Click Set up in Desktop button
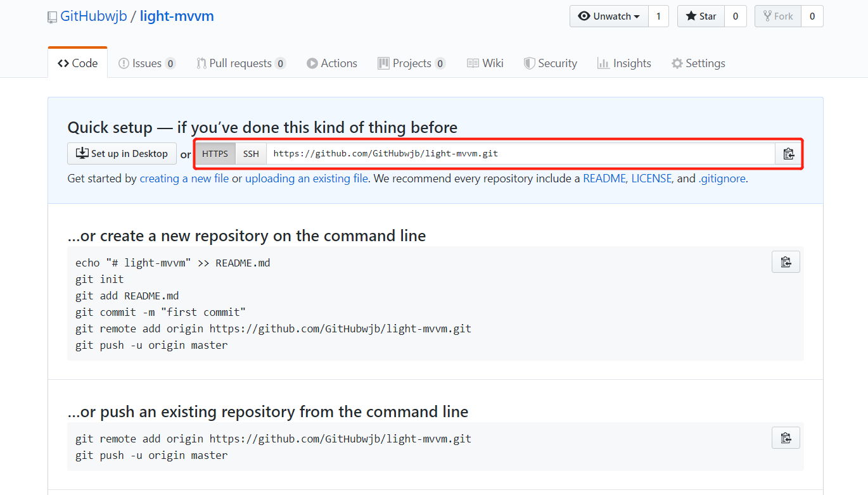This screenshot has height=495, width=868. point(122,154)
